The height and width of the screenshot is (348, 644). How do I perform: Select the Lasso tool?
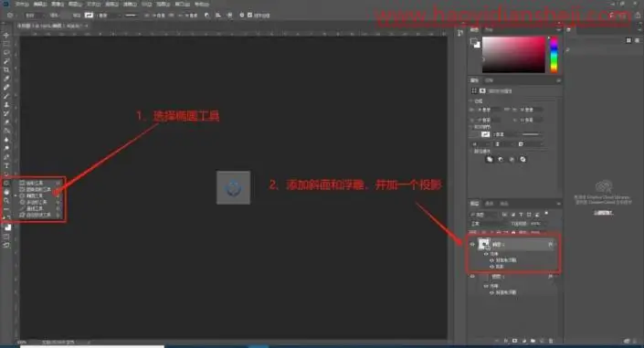pos(6,53)
